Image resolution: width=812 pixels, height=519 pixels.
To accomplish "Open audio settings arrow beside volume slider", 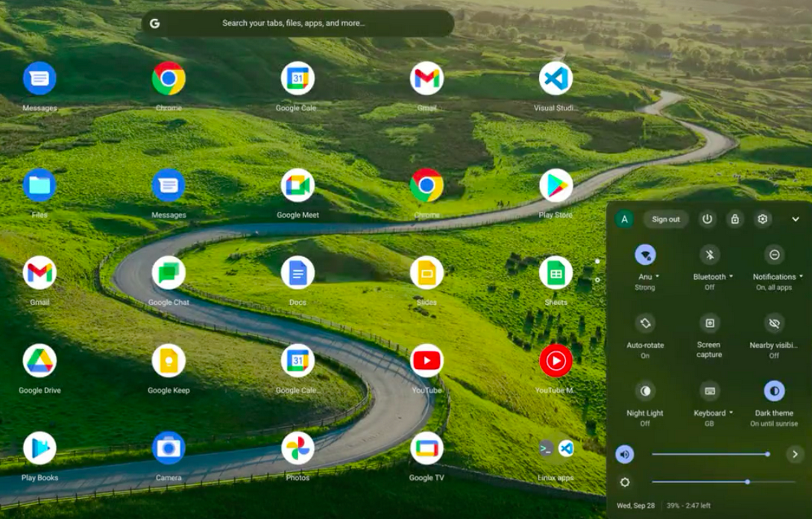I will (x=795, y=454).
